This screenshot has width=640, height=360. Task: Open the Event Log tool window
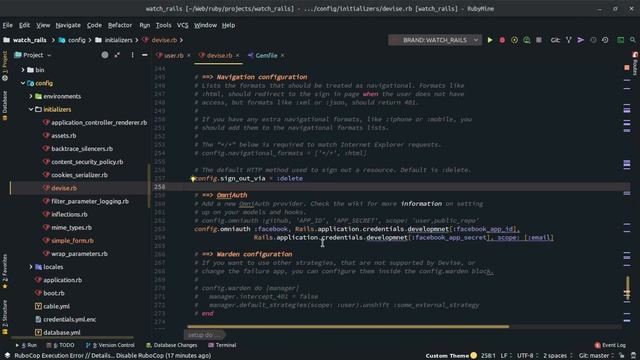[x=610, y=345]
